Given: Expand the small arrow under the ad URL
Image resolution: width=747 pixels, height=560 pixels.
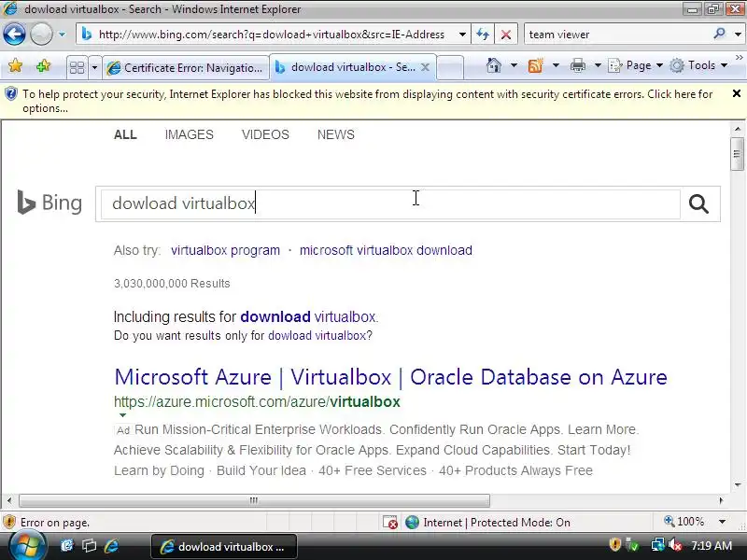Looking at the screenshot, I should [123, 415].
